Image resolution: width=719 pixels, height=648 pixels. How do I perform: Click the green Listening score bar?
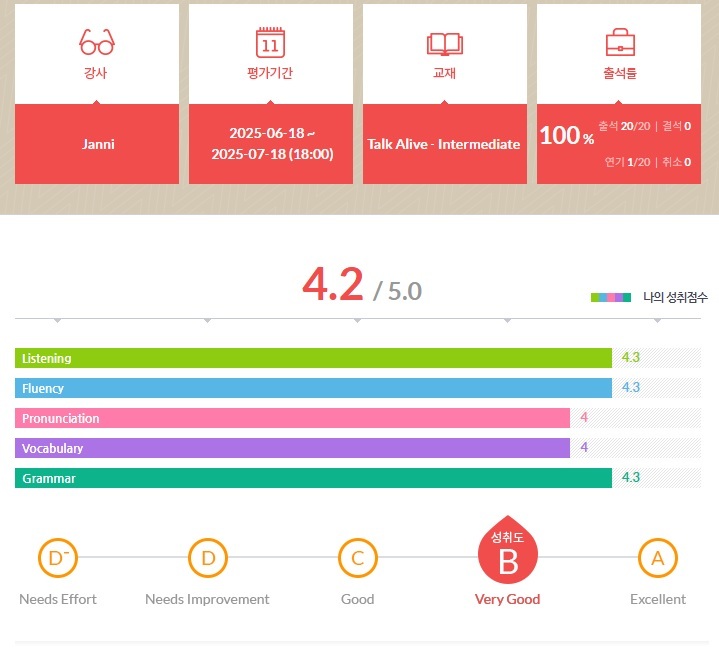tap(313, 358)
